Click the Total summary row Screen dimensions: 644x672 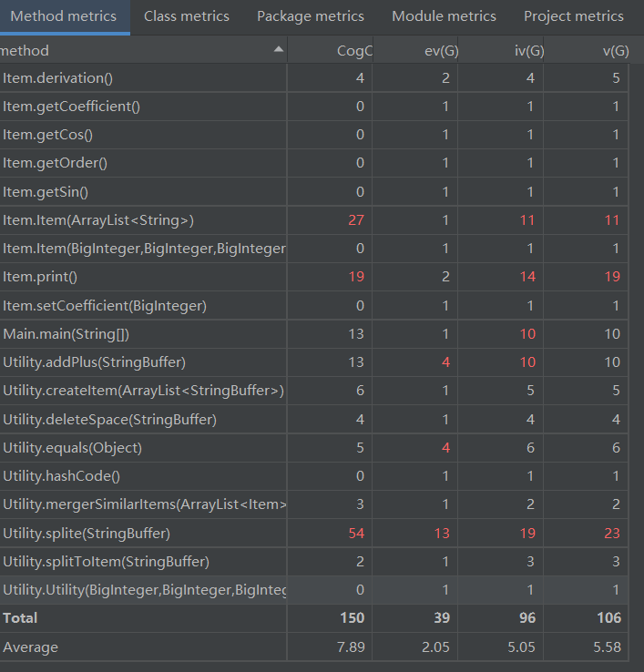314,618
